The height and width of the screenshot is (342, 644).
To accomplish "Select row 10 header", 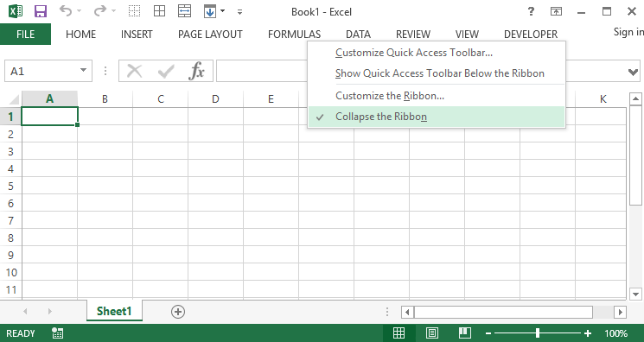I will [x=10, y=272].
